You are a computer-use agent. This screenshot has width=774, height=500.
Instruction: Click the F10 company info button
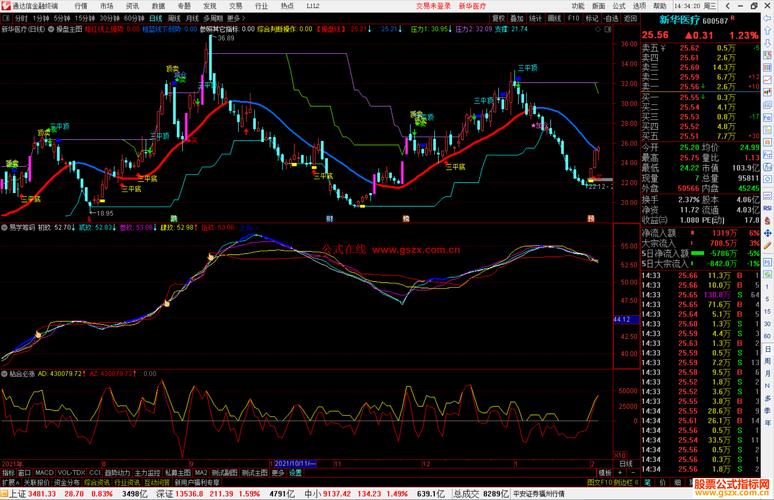pos(573,18)
